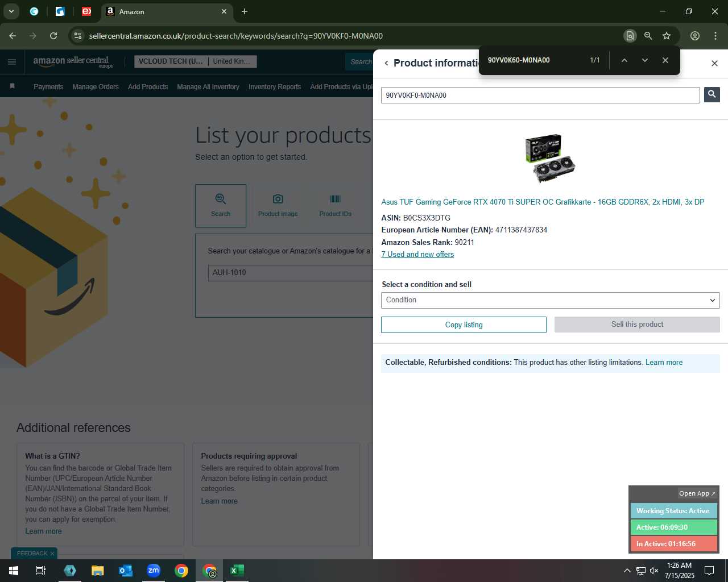Bookmark this page with the star icon
The width and height of the screenshot is (728, 582).
pyautogui.click(x=667, y=36)
